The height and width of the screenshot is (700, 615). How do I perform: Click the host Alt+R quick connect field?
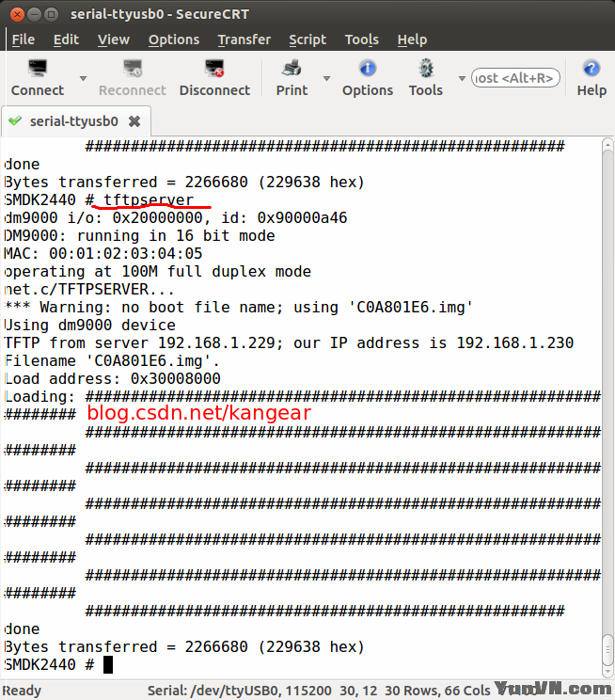pyautogui.click(x=515, y=78)
